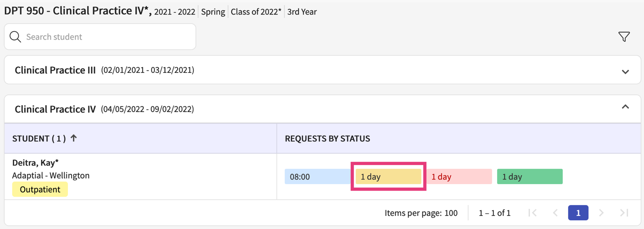
Task: Sort students using the arrow icon
Action: coord(74,138)
